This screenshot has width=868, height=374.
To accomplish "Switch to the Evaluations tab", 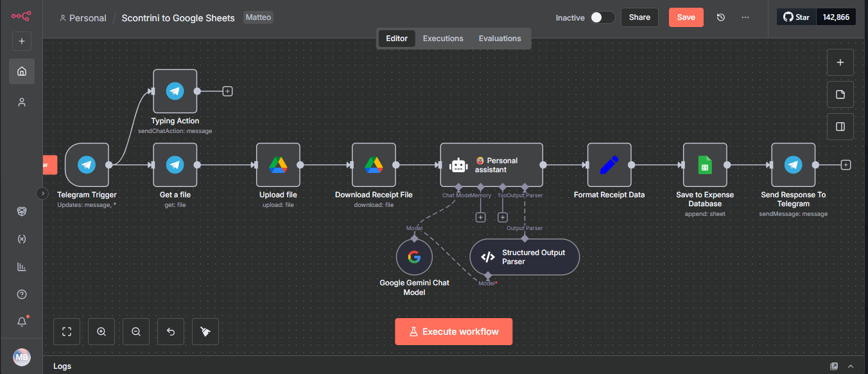I will pyautogui.click(x=499, y=39).
